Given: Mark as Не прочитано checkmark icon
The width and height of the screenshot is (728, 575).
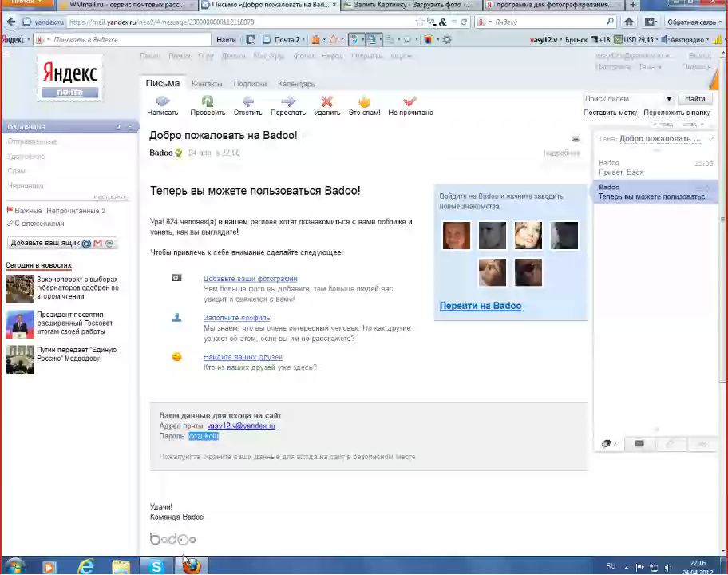Looking at the screenshot, I should point(410,101).
